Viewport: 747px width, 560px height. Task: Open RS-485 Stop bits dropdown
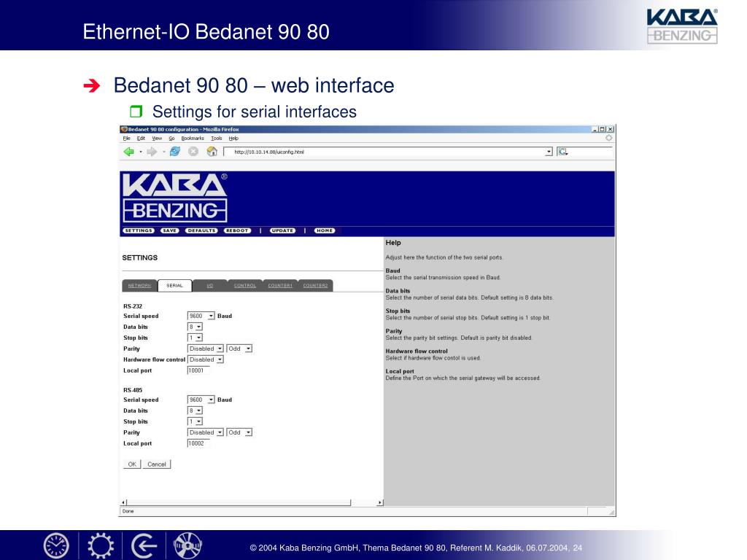199,421
